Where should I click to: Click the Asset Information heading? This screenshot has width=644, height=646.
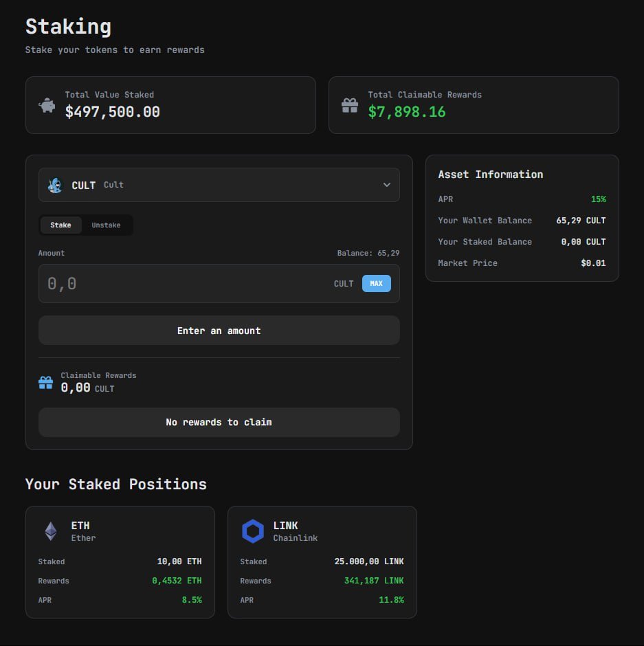490,175
